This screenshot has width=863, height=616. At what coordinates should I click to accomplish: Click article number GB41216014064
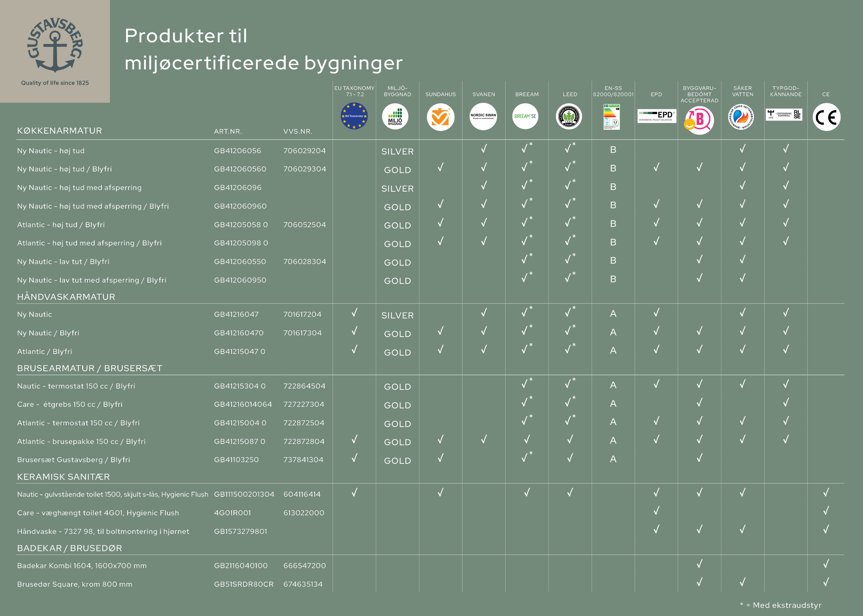click(x=243, y=404)
